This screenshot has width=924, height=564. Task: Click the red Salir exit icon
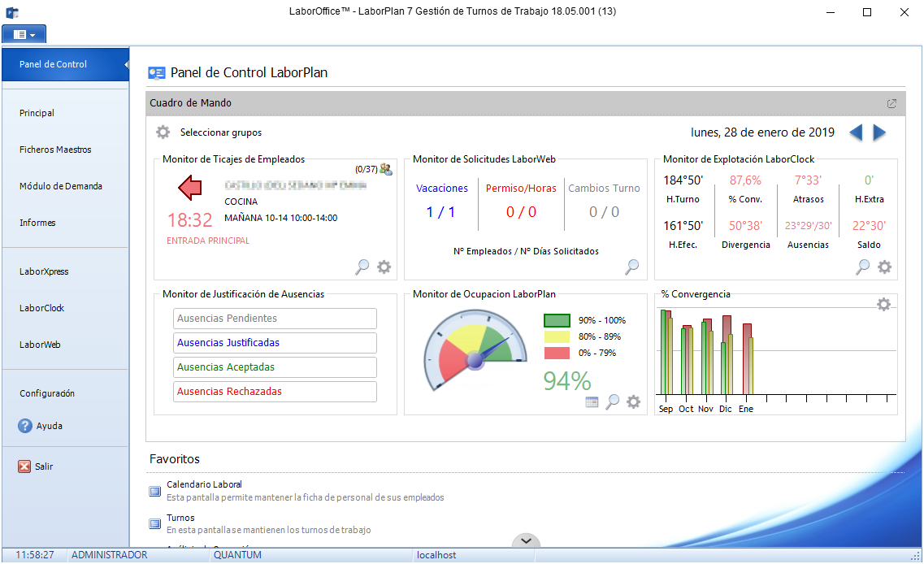pyautogui.click(x=24, y=466)
